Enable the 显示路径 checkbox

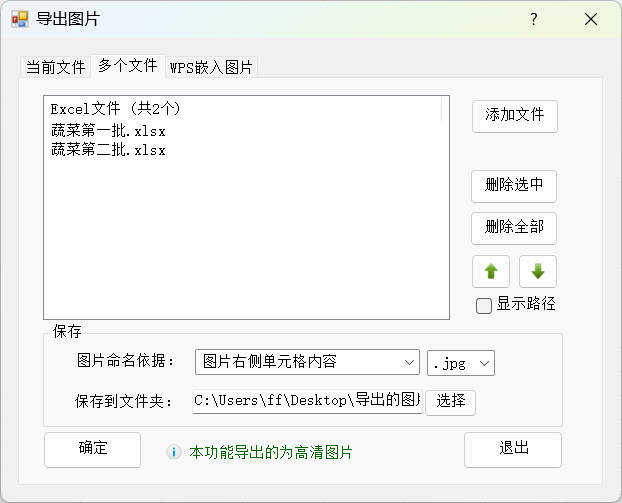[x=484, y=306]
